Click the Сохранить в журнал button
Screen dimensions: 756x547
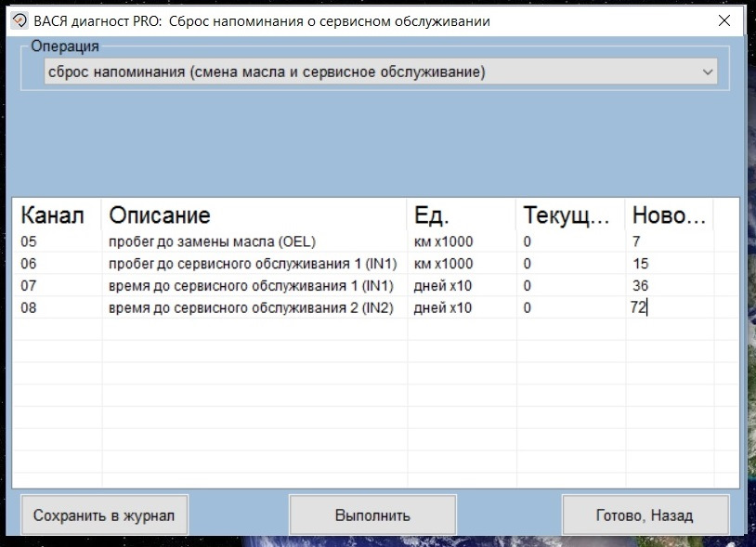pos(104,515)
